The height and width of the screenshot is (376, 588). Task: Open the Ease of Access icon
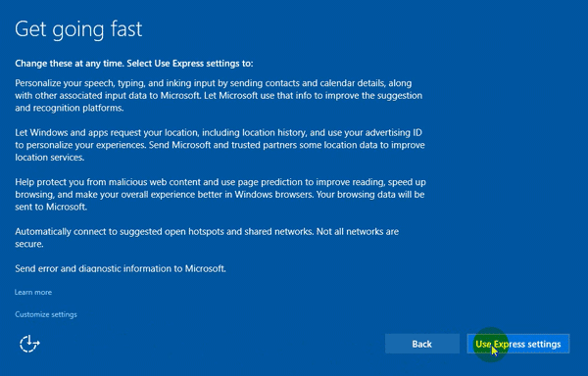29,344
